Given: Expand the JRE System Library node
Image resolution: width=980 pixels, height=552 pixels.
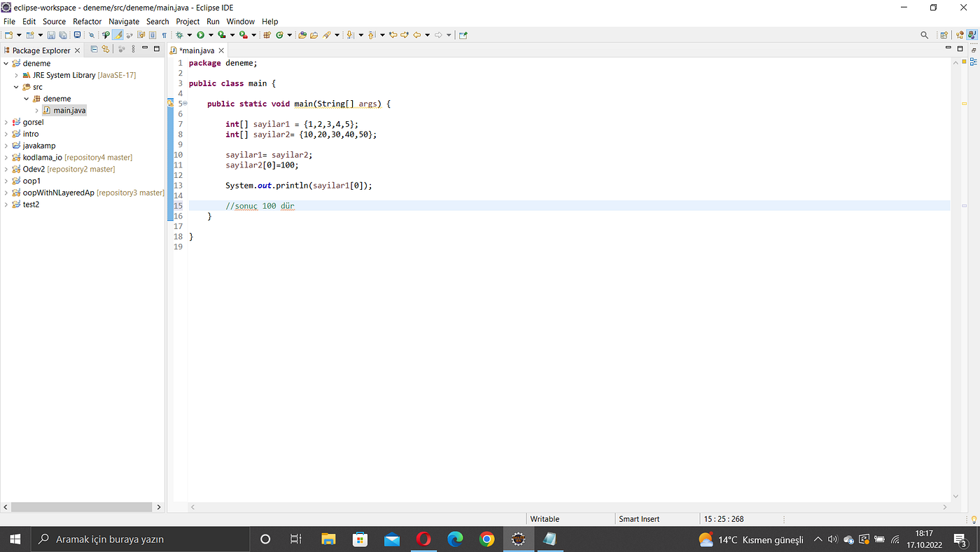Looking at the screenshot, I should (x=16, y=75).
